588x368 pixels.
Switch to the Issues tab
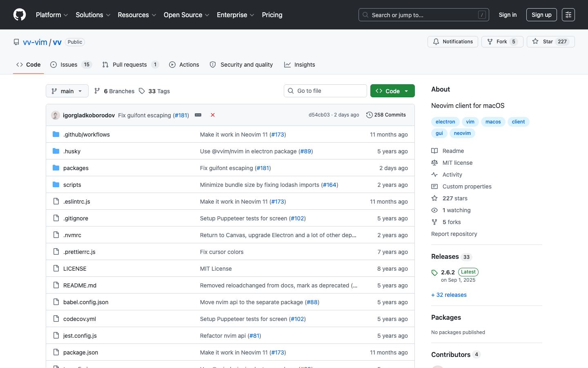(x=71, y=65)
